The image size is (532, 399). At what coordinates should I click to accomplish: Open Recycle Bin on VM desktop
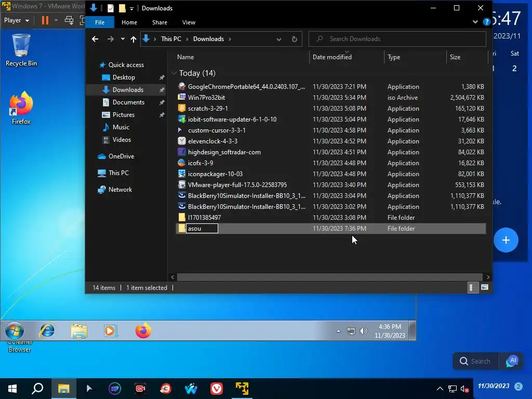(21, 50)
